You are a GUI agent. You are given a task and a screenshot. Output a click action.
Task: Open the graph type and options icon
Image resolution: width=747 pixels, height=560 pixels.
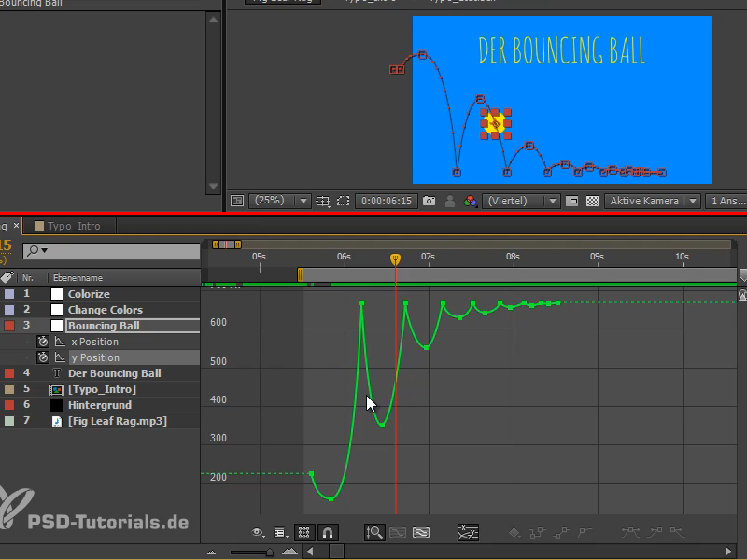point(280,532)
